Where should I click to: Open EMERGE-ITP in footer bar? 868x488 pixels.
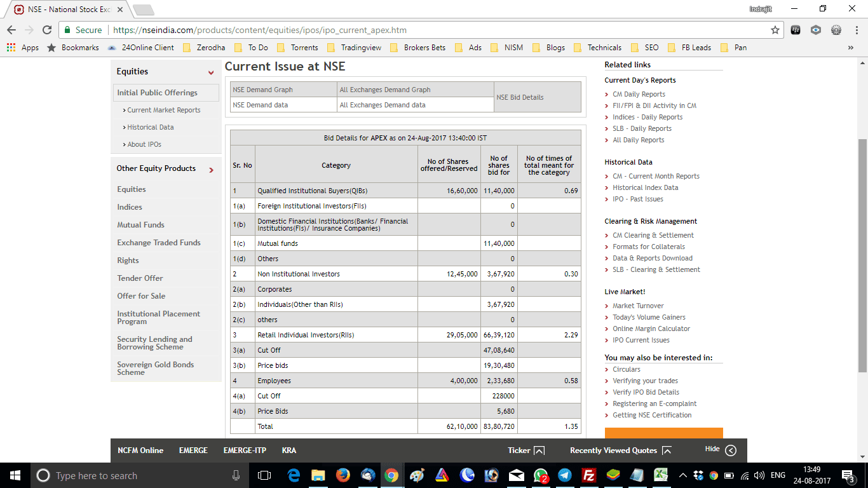[245, 451]
